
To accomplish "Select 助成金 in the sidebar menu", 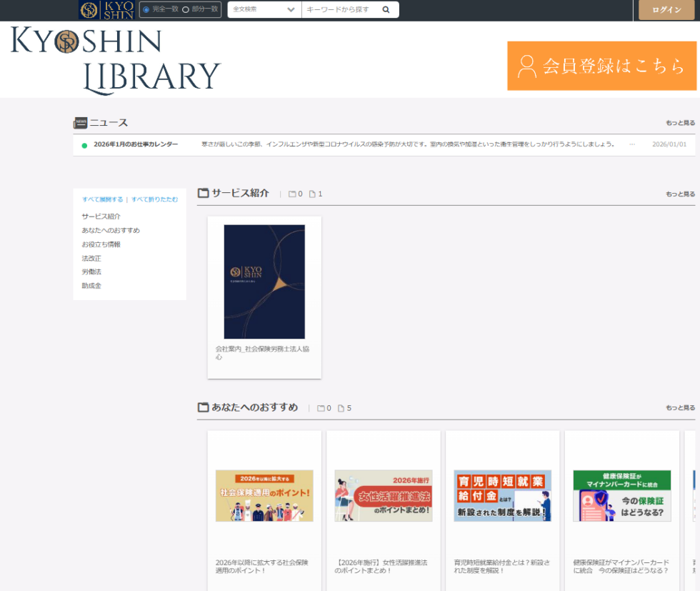I will (91, 286).
